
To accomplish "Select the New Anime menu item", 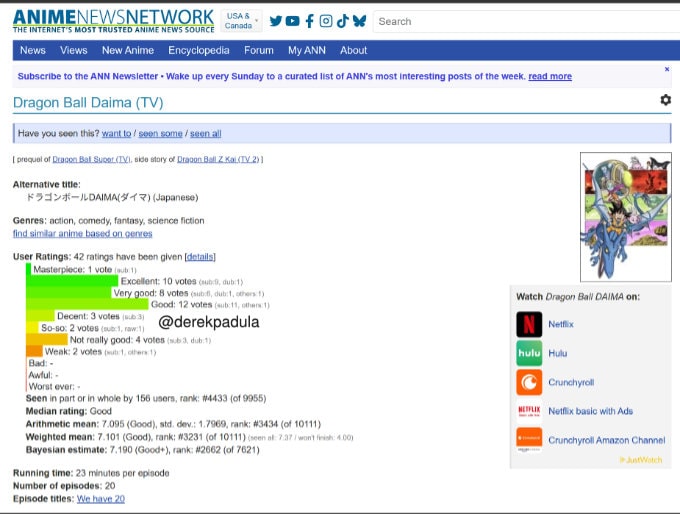I will coord(127,50).
